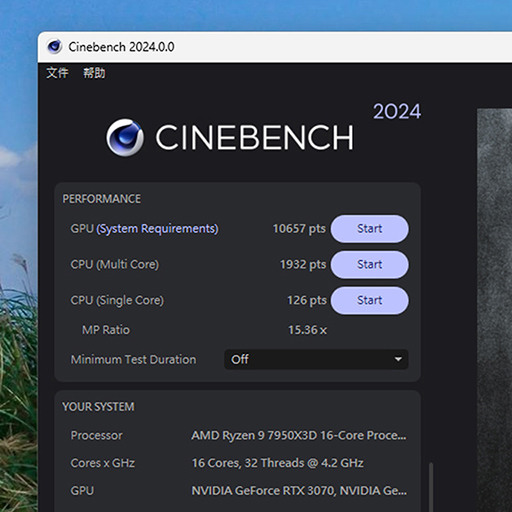Click the scrollbar in Your System panel

(431, 487)
